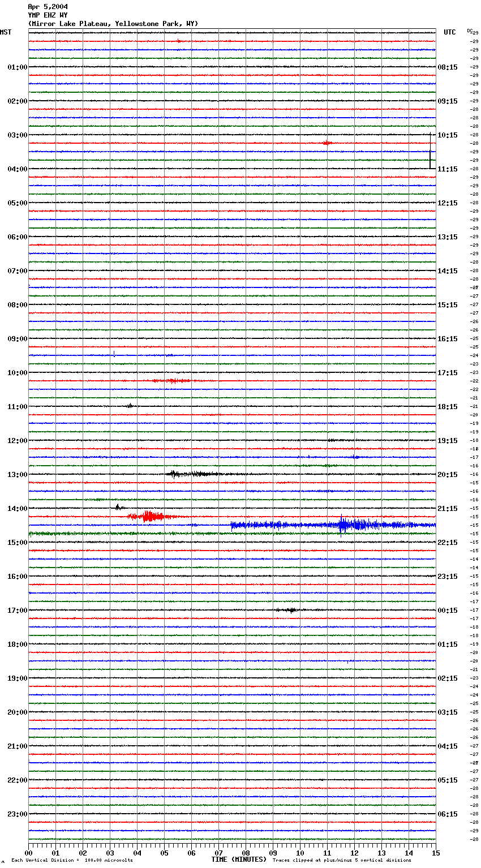Click the 03:15 UTC time label
Image resolution: width=481 pixels, height=868 pixels.
coord(448,712)
